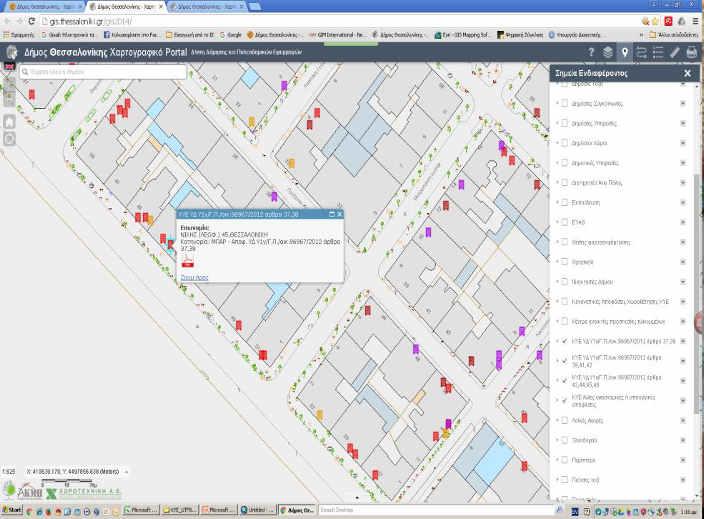The image size is (704, 519).
Task: Click the municipality logo in portal header
Action: (11, 52)
